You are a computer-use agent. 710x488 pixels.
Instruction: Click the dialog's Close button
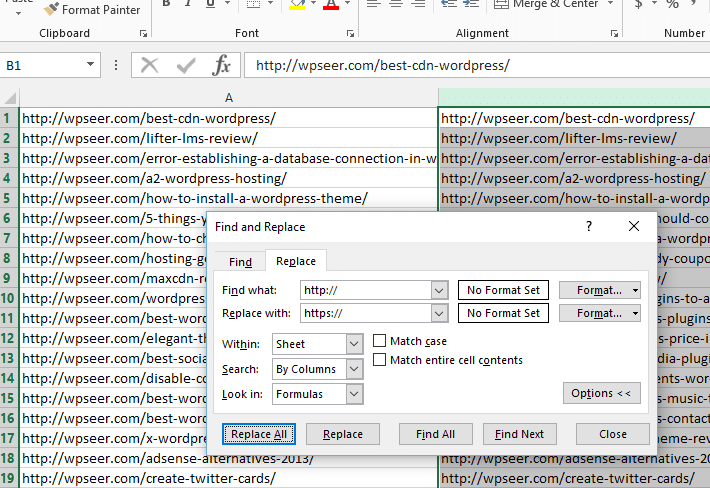tap(613, 434)
